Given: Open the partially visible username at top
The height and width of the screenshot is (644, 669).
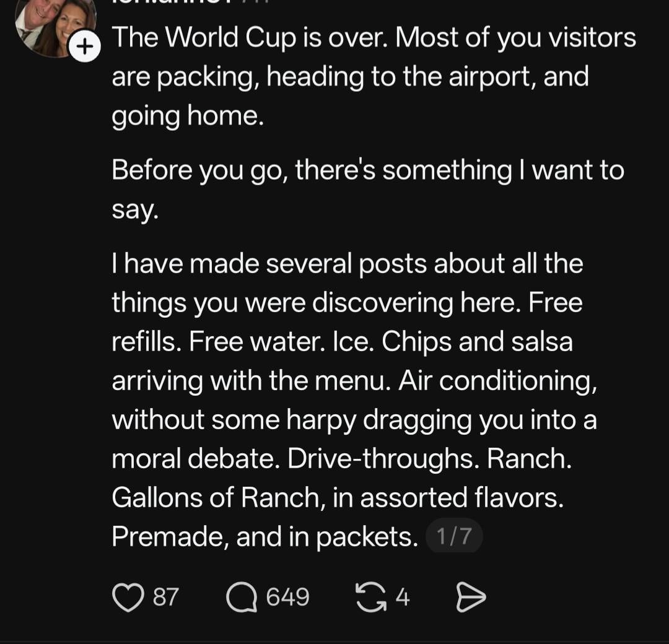Looking at the screenshot, I should coord(190,2).
